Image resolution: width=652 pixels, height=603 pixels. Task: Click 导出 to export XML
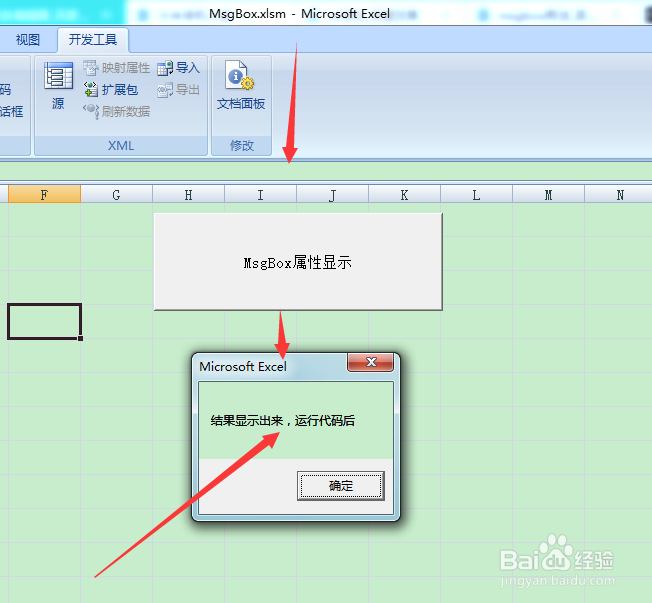pos(178,89)
